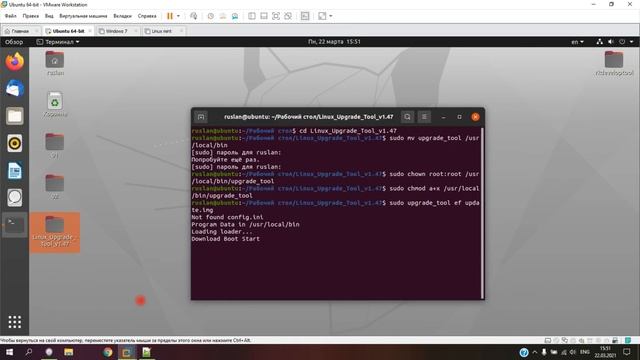Click the power icon in Ubuntu top bar

pyautogui.click(x=622, y=42)
